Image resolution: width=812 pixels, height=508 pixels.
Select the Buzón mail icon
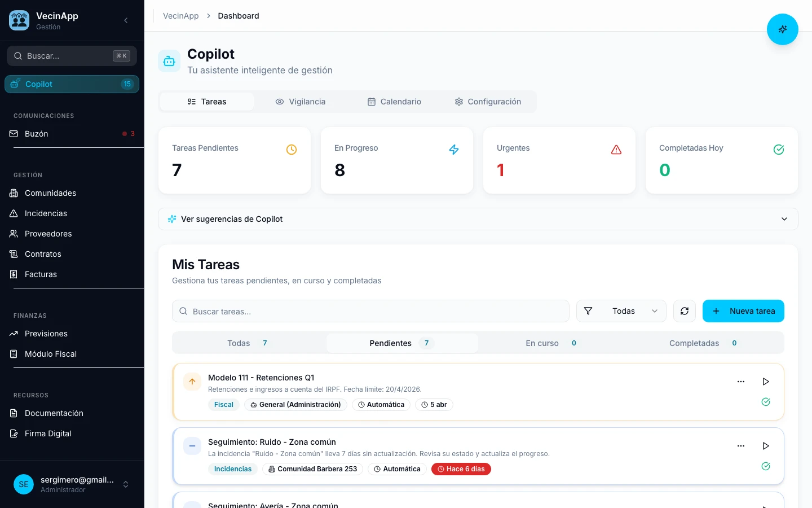pyautogui.click(x=12, y=134)
